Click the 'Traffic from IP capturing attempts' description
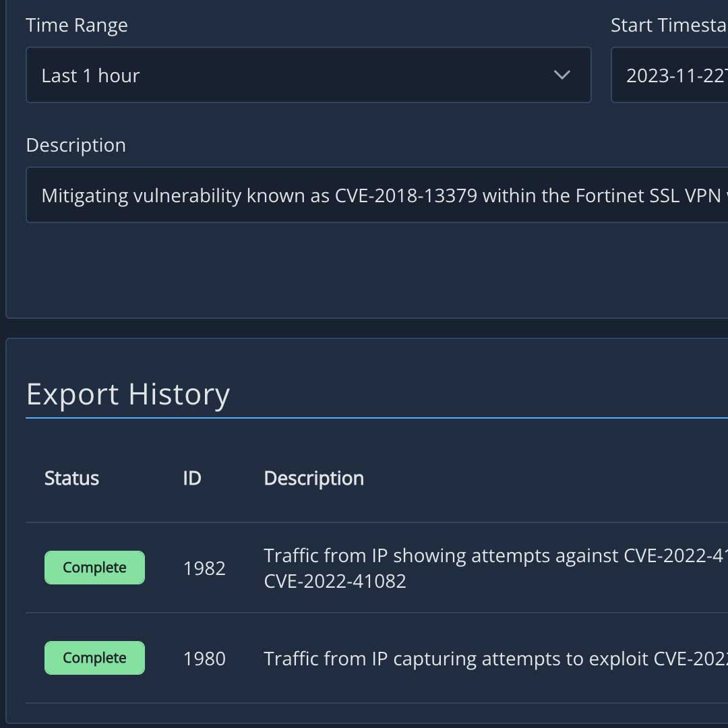728x728 pixels. point(495,659)
